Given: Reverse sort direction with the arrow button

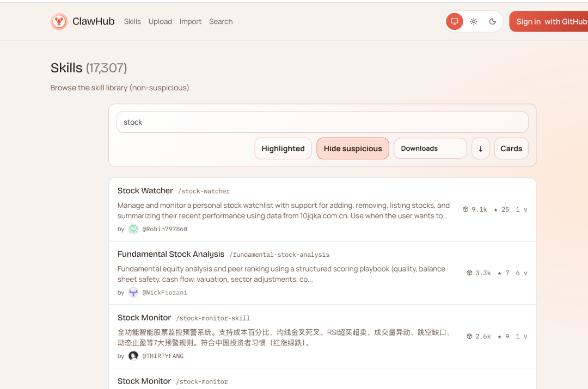Looking at the screenshot, I should pyautogui.click(x=481, y=149).
